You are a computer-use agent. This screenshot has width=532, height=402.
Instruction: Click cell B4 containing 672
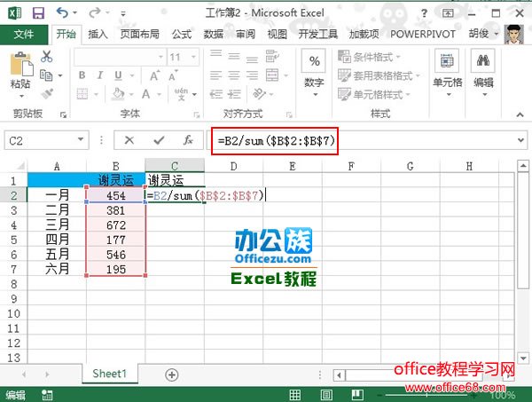click(116, 225)
